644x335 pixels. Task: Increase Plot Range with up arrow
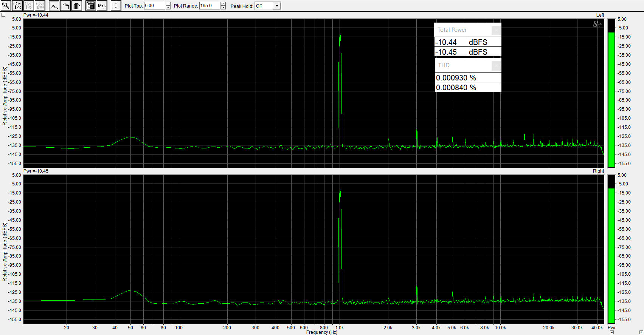coord(223,4)
